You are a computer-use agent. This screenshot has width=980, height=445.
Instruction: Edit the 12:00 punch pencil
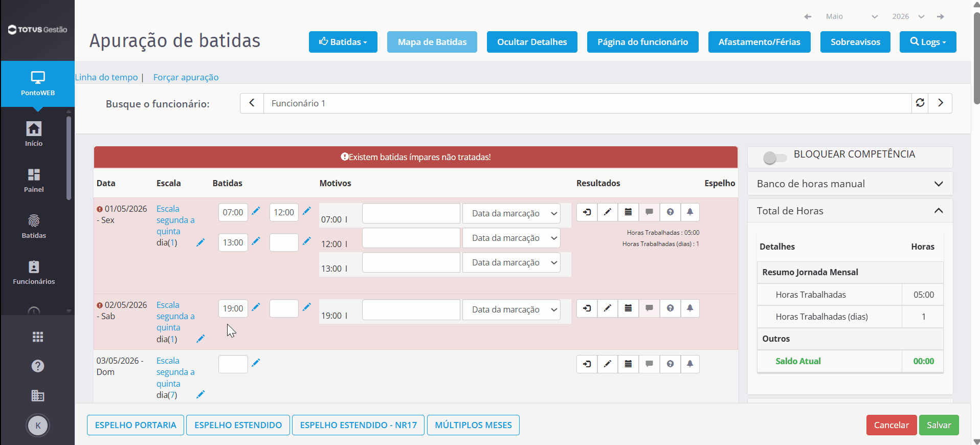pyautogui.click(x=306, y=211)
